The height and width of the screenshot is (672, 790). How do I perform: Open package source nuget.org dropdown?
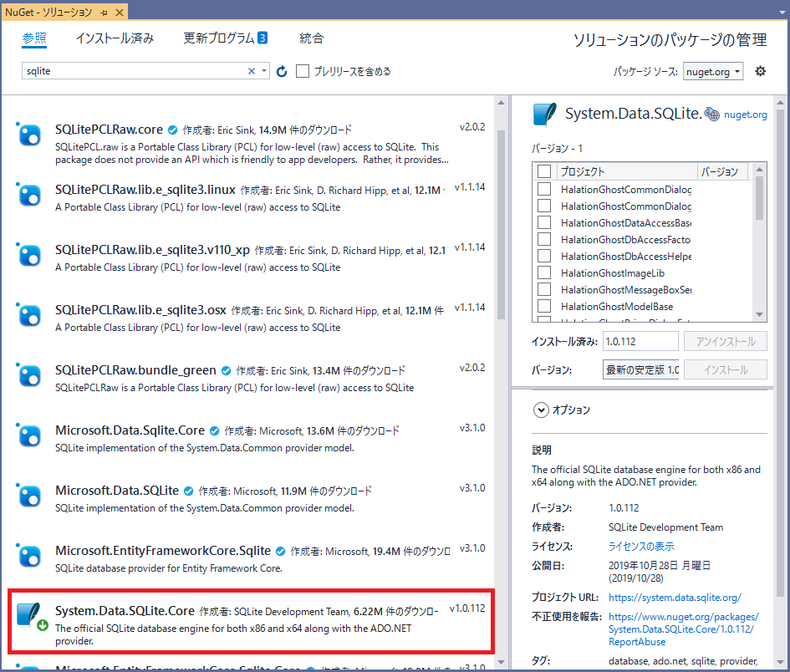713,71
